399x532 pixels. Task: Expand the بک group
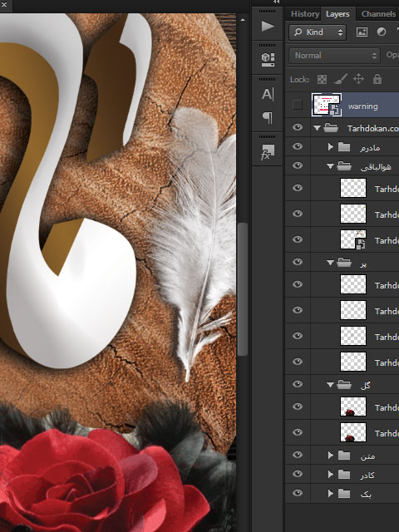tap(331, 493)
